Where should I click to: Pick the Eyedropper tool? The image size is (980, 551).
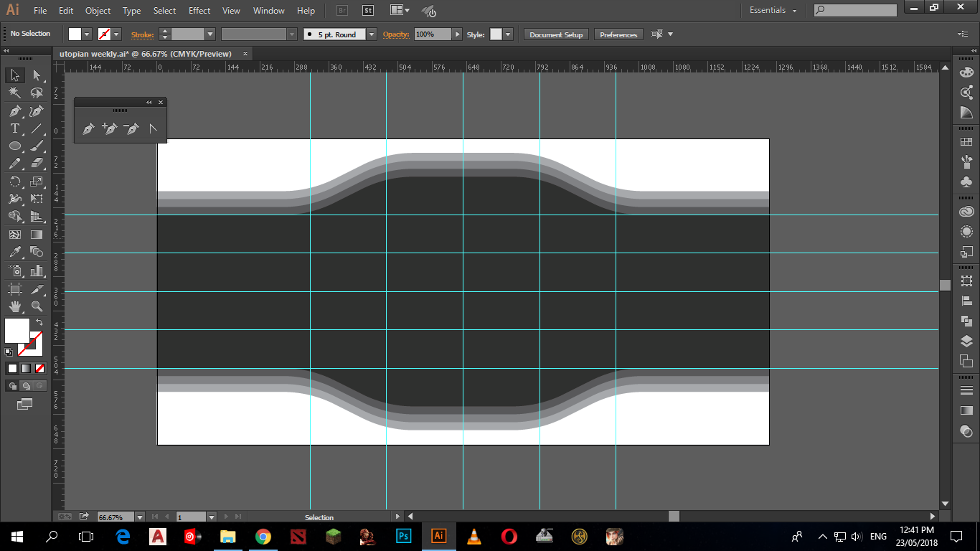click(x=14, y=252)
